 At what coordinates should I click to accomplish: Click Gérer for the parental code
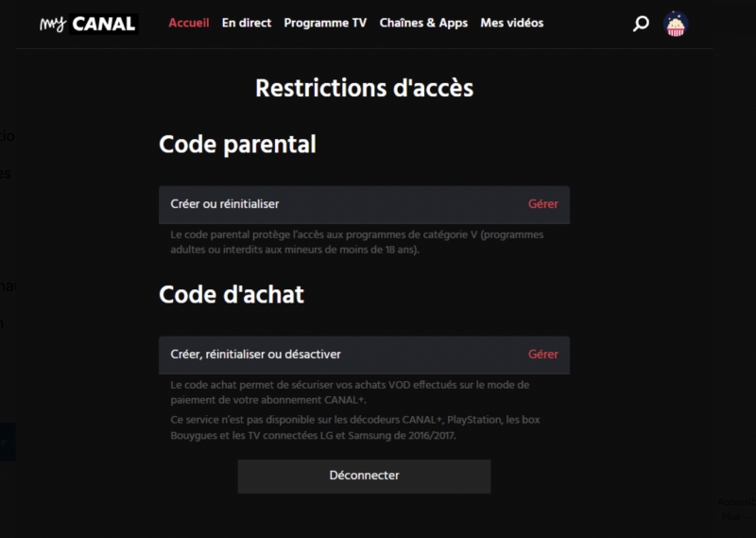pyautogui.click(x=542, y=203)
